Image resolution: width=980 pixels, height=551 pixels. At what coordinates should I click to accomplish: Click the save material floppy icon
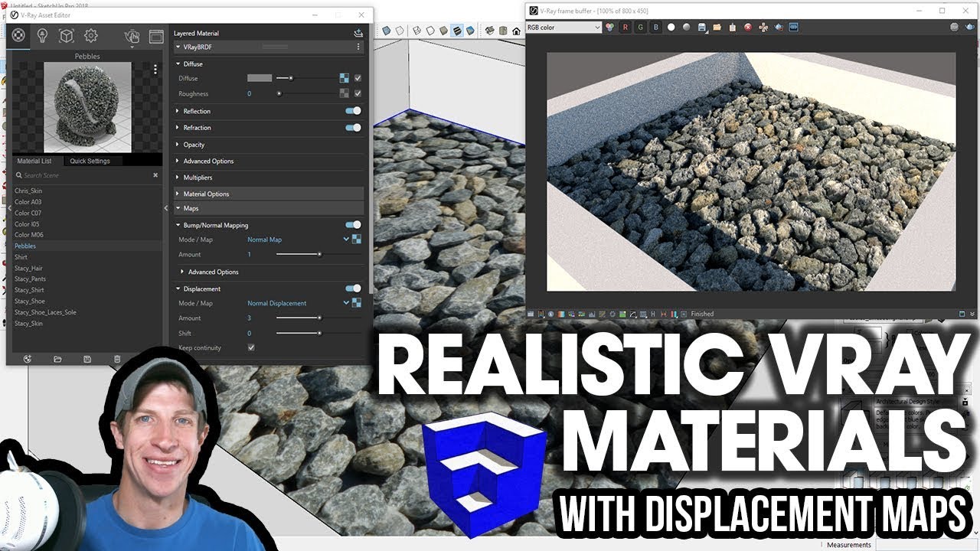coord(87,359)
